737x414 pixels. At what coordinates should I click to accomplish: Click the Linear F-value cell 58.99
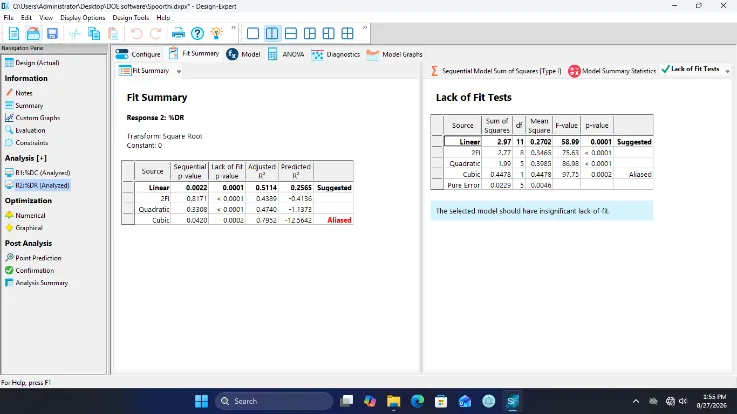pos(567,142)
